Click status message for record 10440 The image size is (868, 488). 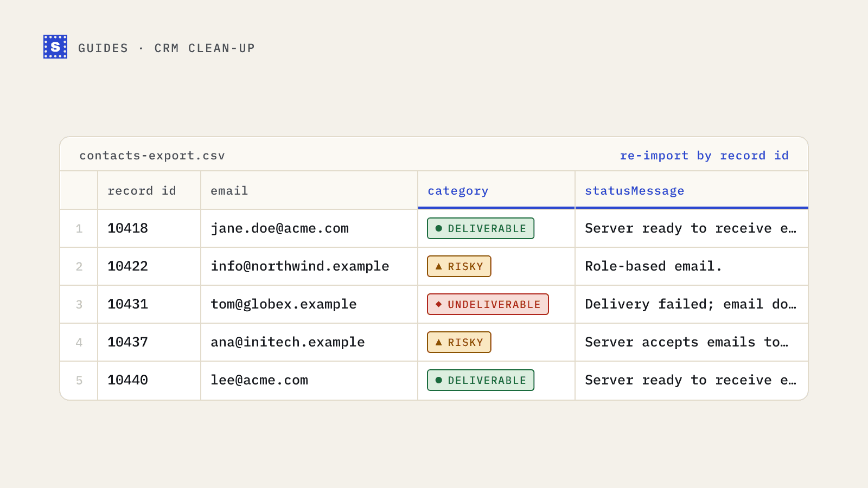[x=691, y=380]
